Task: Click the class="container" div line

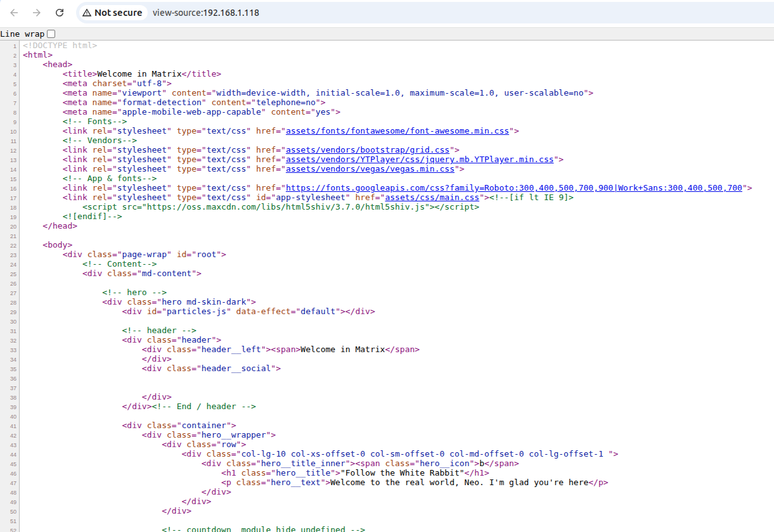Action: coord(179,426)
